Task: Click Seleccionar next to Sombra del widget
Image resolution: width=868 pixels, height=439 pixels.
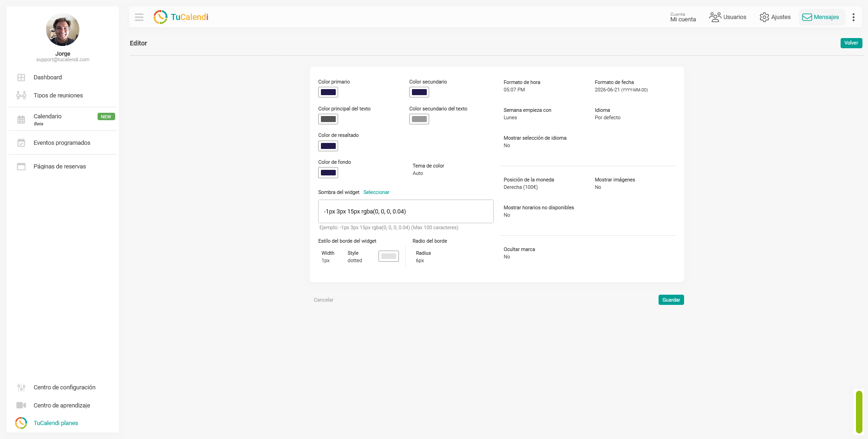Action: pyautogui.click(x=376, y=192)
